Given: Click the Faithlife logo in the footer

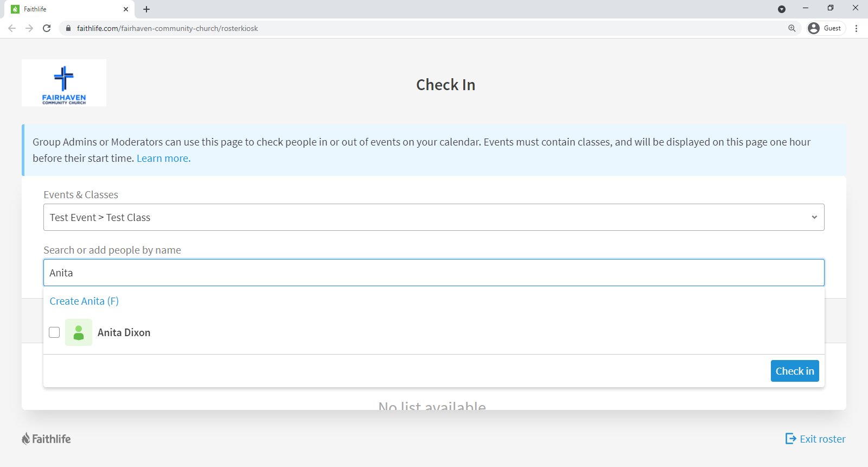Looking at the screenshot, I should pyautogui.click(x=47, y=439).
